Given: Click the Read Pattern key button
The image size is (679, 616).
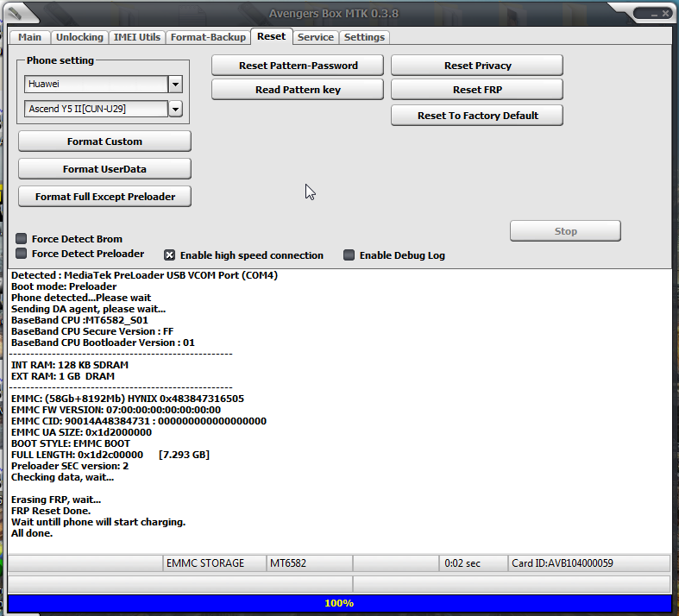Looking at the screenshot, I should [x=298, y=90].
